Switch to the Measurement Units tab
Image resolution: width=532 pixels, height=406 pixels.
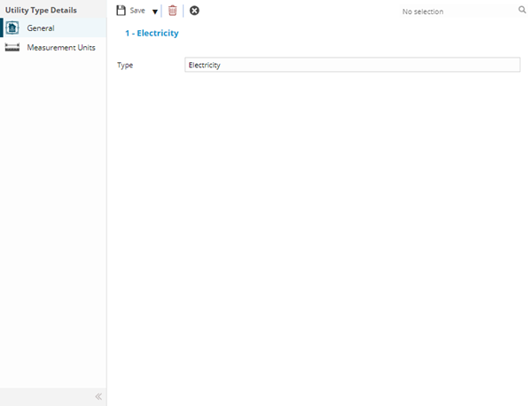[61, 47]
